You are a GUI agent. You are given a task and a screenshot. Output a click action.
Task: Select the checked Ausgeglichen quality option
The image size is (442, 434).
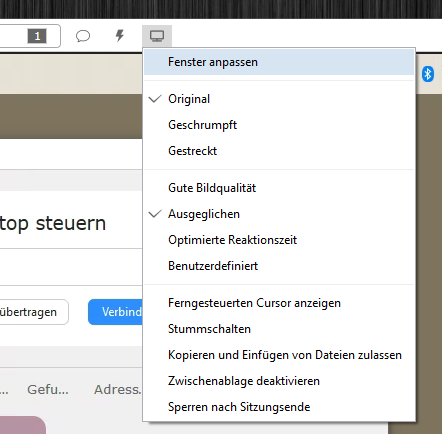point(279,214)
